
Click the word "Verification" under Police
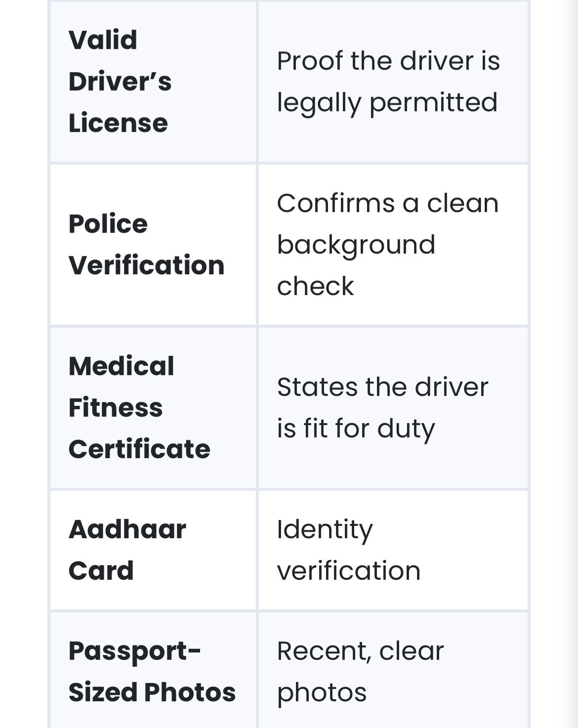(147, 265)
